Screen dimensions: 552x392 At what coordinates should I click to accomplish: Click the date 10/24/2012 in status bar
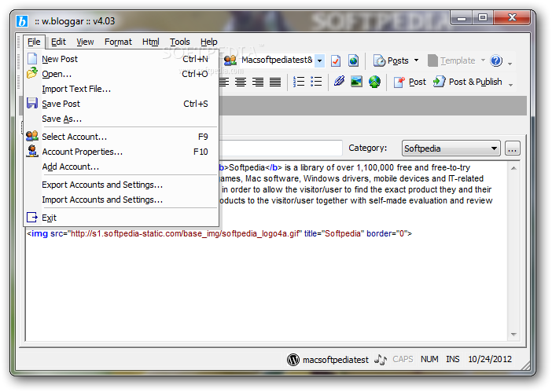490,359
